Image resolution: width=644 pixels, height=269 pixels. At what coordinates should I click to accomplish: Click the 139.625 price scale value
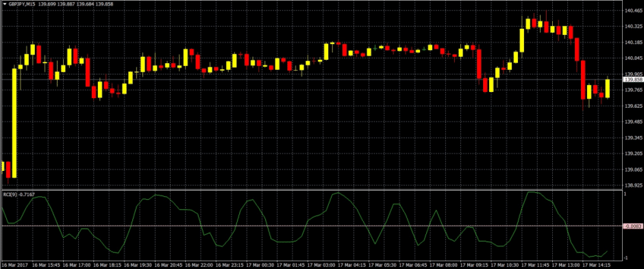[x=632, y=106]
